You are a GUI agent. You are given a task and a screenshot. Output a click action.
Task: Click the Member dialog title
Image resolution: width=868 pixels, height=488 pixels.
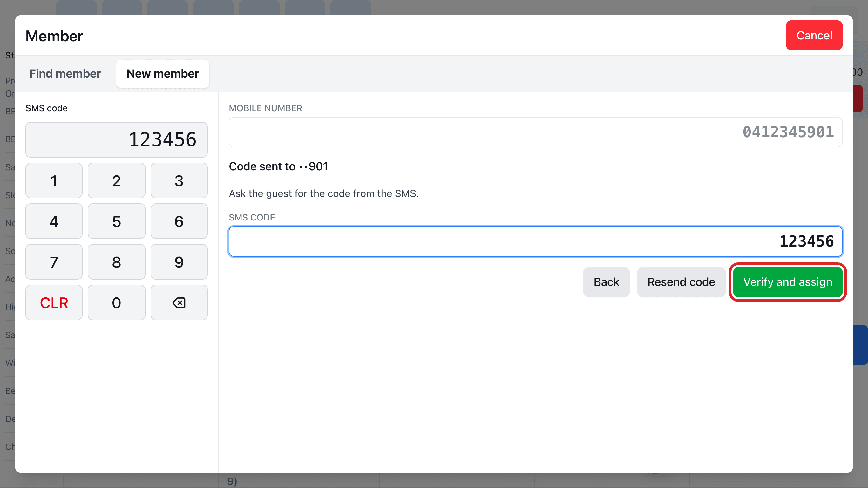point(54,36)
